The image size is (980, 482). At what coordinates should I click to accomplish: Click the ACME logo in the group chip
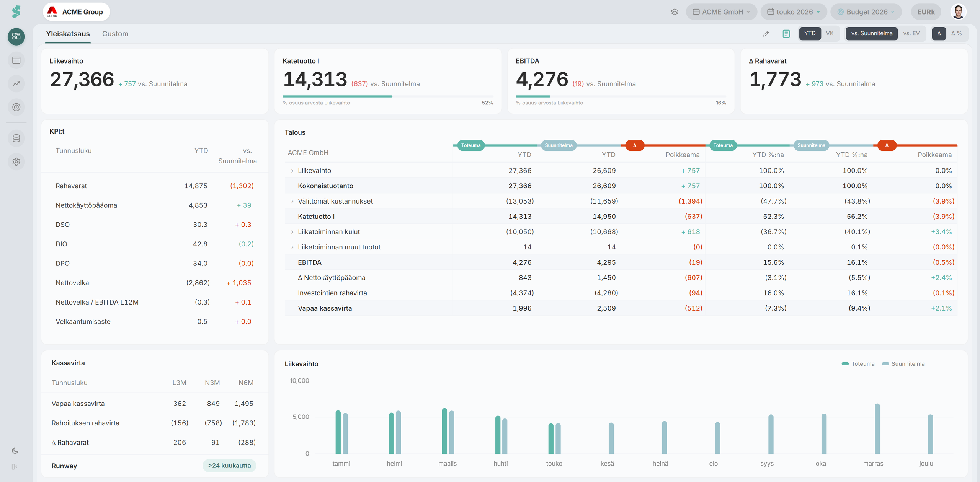tap(52, 12)
